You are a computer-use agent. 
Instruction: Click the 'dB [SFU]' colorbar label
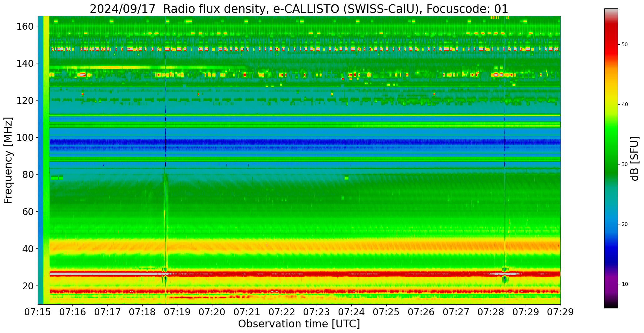pyautogui.click(x=635, y=158)
